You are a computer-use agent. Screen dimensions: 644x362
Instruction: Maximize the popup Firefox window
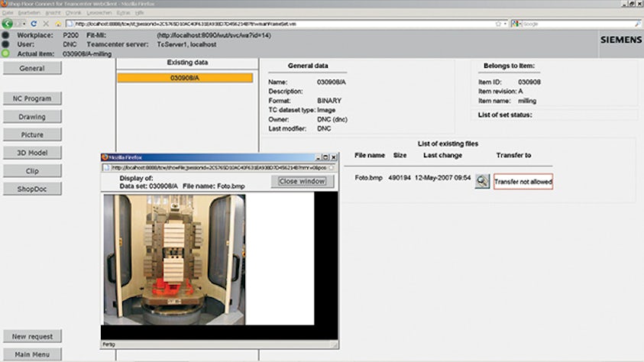[325, 157]
